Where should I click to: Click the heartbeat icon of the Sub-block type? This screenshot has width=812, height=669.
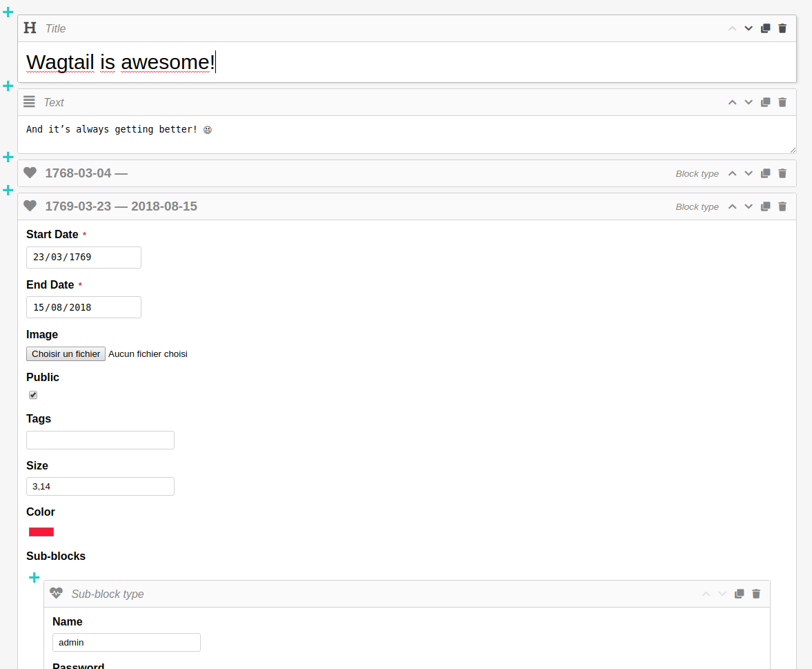(57, 593)
